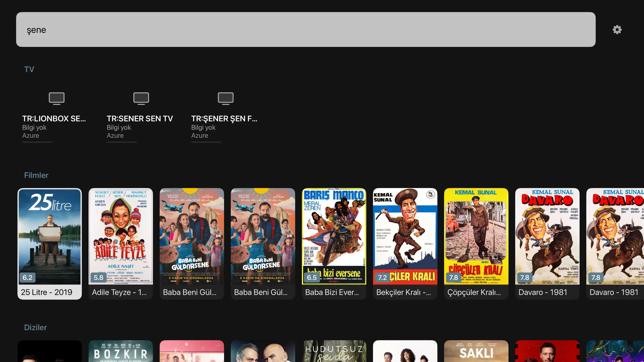Open the first Davaro 1981 poster

pyautogui.click(x=547, y=236)
